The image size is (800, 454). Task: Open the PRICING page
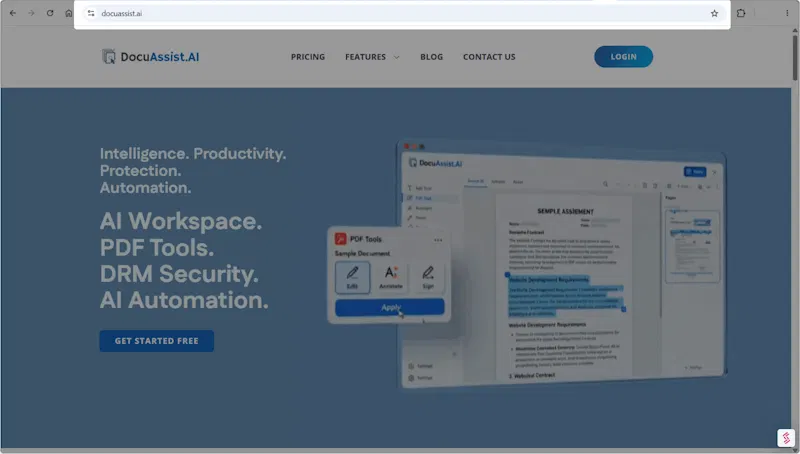pyautogui.click(x=308, y=57)
